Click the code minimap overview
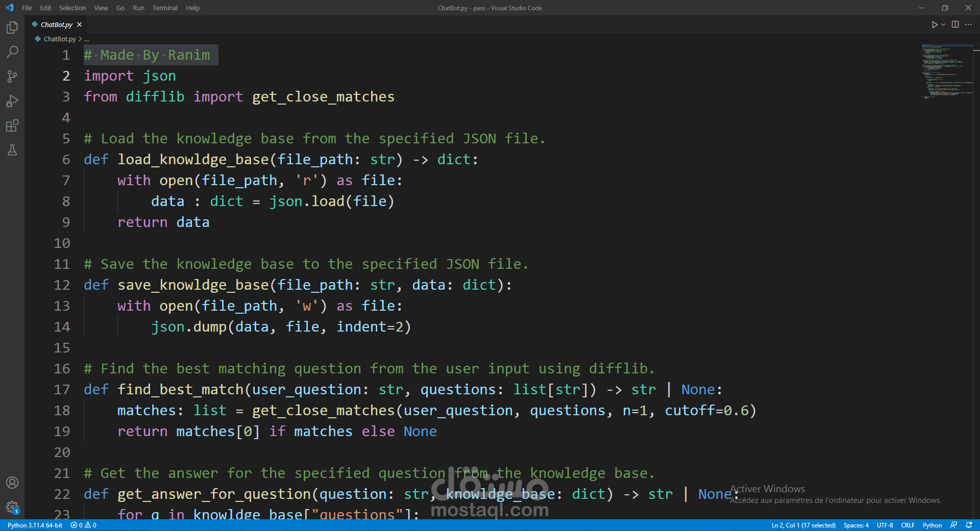The image size is (980, 531). [947, 71]
